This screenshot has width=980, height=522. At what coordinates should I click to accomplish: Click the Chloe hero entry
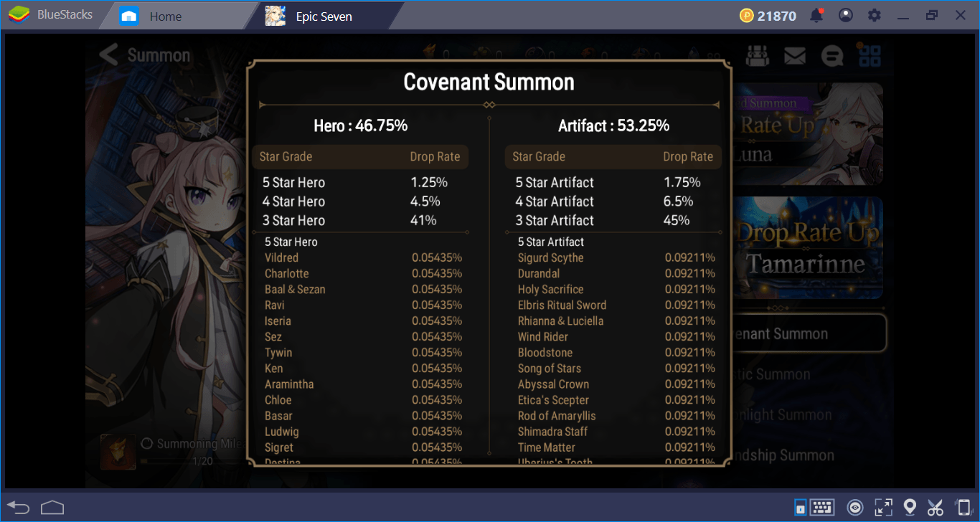coord(363,399)
